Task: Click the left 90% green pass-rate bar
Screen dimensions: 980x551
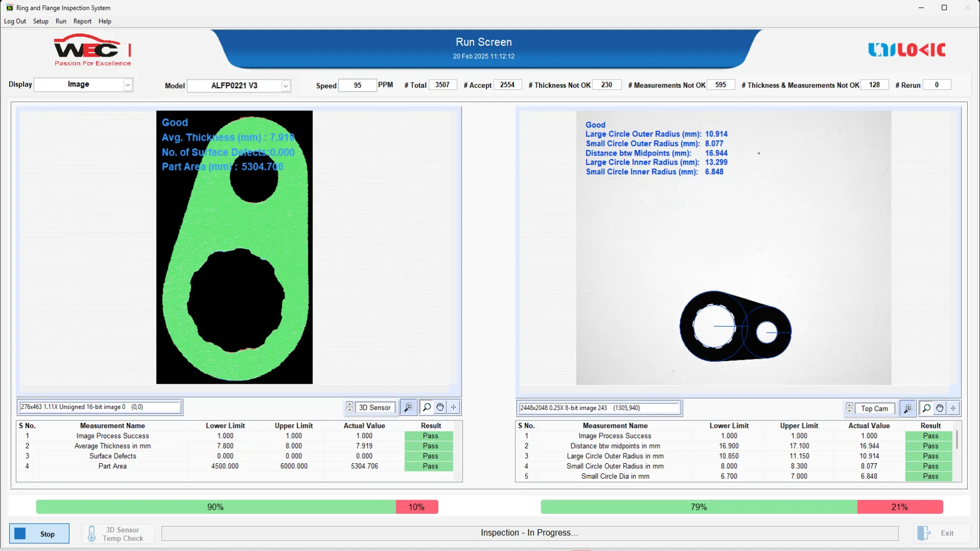Action: [215, 507]
